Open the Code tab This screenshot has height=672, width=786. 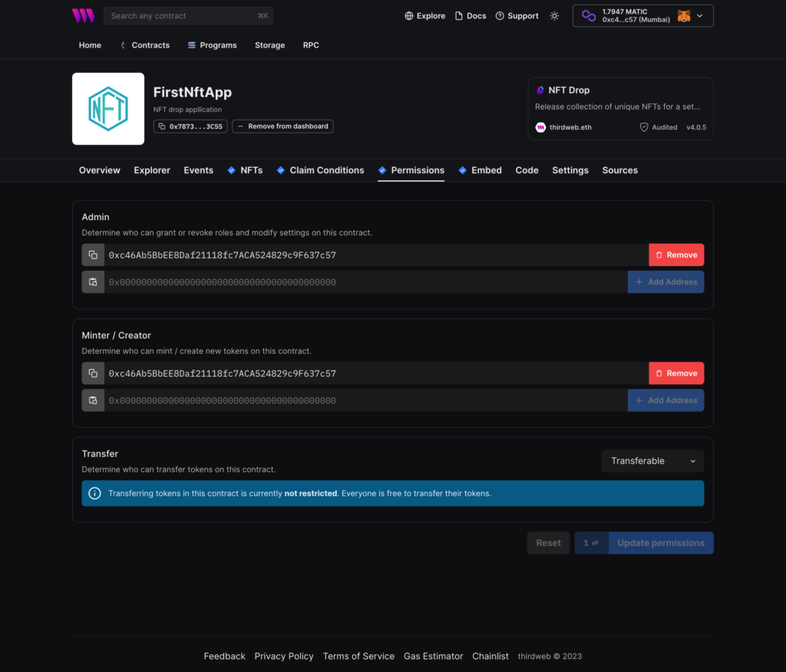tap(527, 170)
